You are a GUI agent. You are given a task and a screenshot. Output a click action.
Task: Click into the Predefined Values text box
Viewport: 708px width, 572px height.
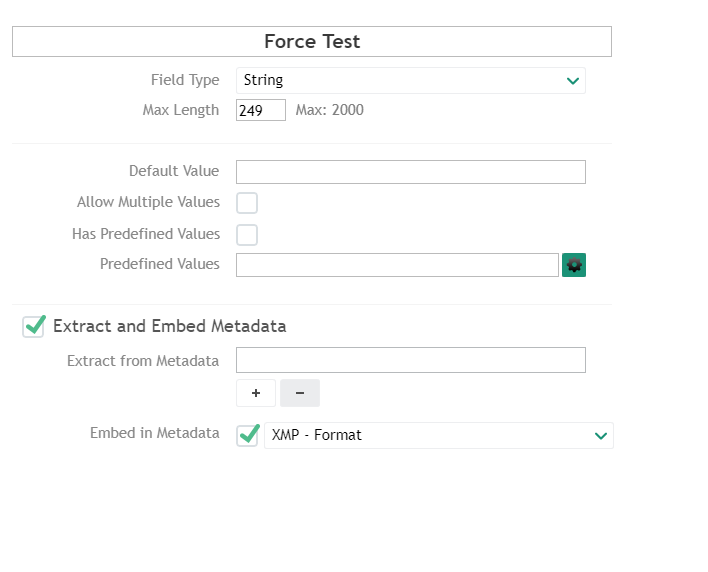click(397, 265)
